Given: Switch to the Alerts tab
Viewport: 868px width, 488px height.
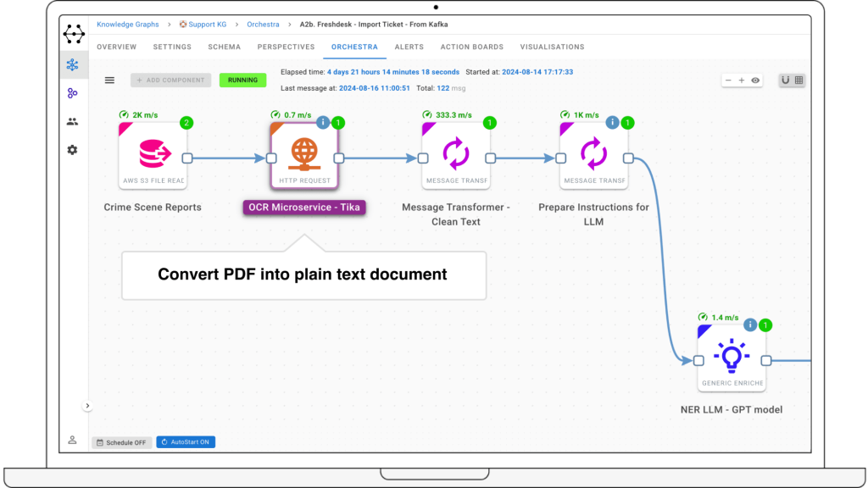Looking at the screenshot, I should 409,47.
